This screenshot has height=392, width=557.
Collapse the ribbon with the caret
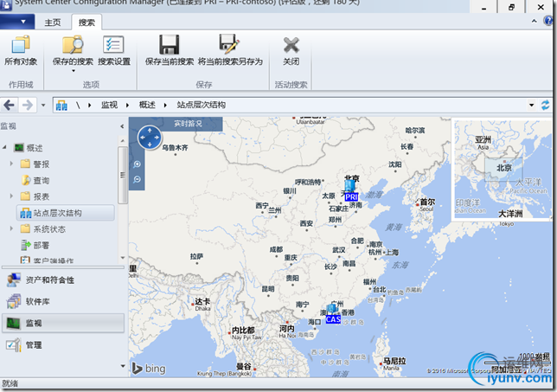[534, 22]
